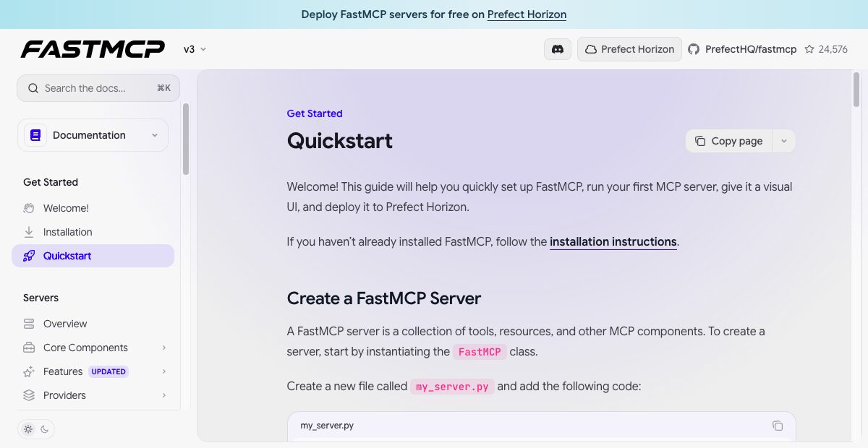Expand Core Components with its chevron
Viewport: 868px width, 448px height.
[164, 348]
